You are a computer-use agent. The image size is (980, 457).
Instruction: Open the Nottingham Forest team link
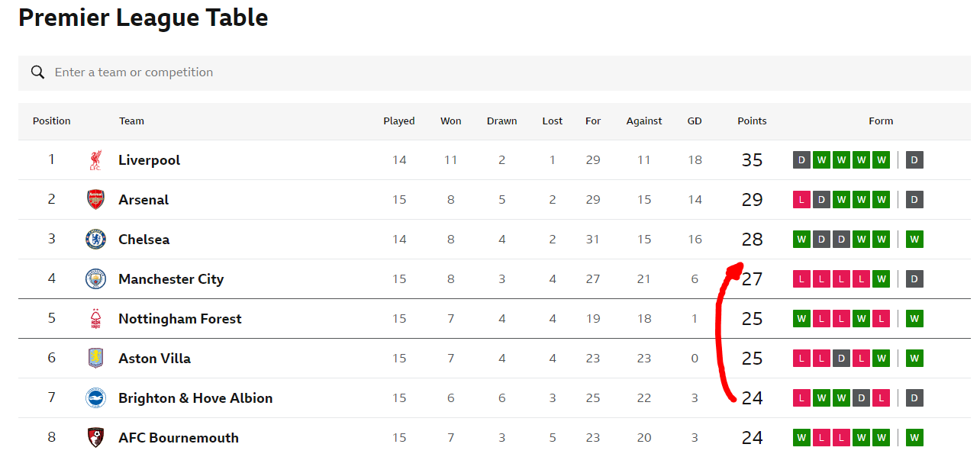point(180,319)
